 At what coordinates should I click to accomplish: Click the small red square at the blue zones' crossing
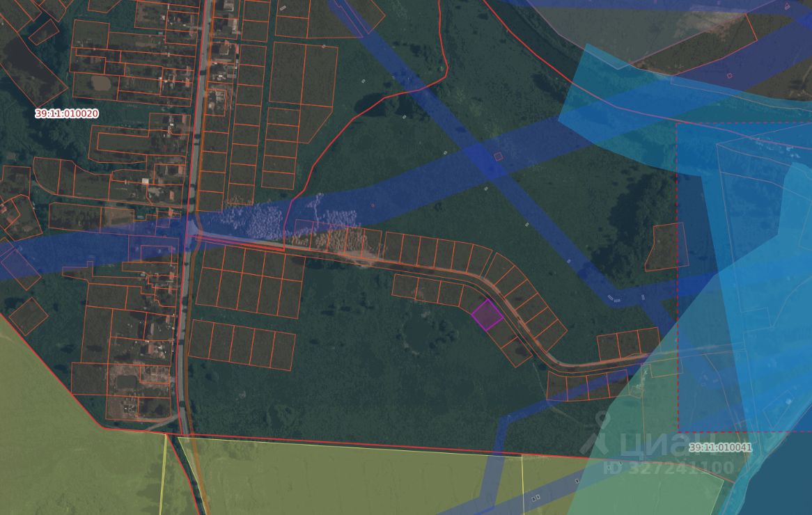[498, 157]
